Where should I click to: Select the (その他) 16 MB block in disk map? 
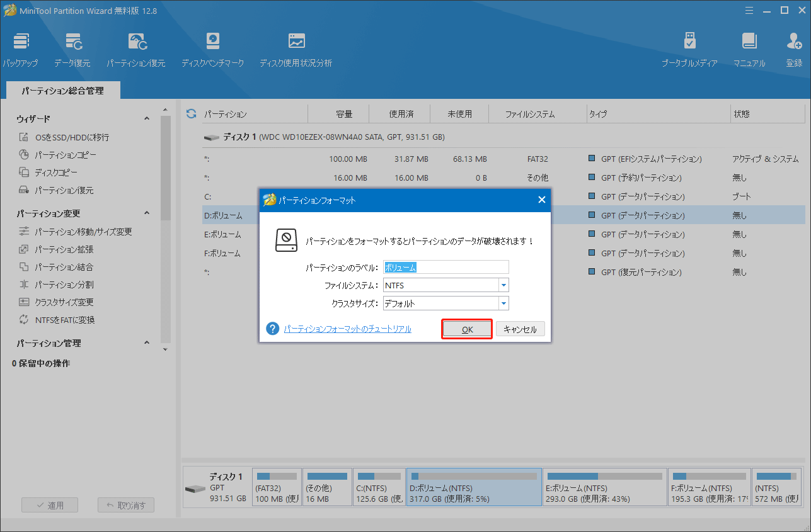coord(327,487)
